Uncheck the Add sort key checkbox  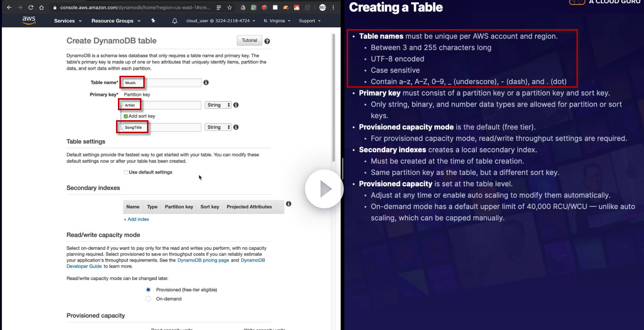coord(126,116)
